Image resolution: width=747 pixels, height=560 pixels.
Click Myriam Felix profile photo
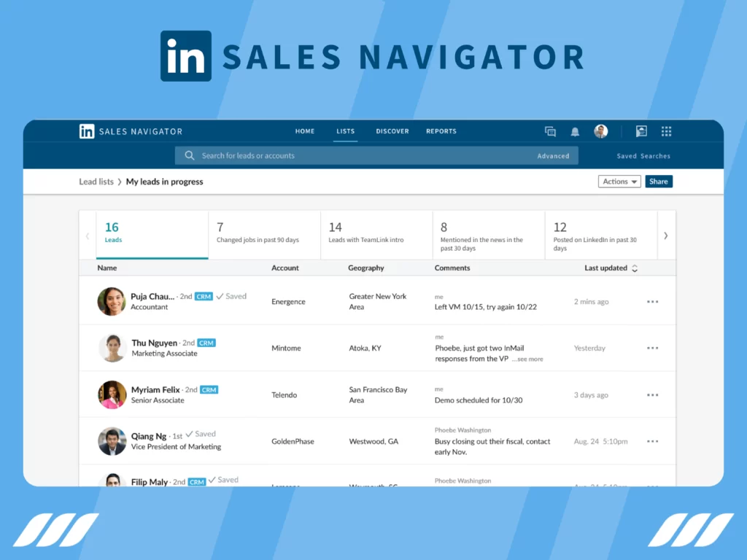pyautogui.click(x=112, y=394)
